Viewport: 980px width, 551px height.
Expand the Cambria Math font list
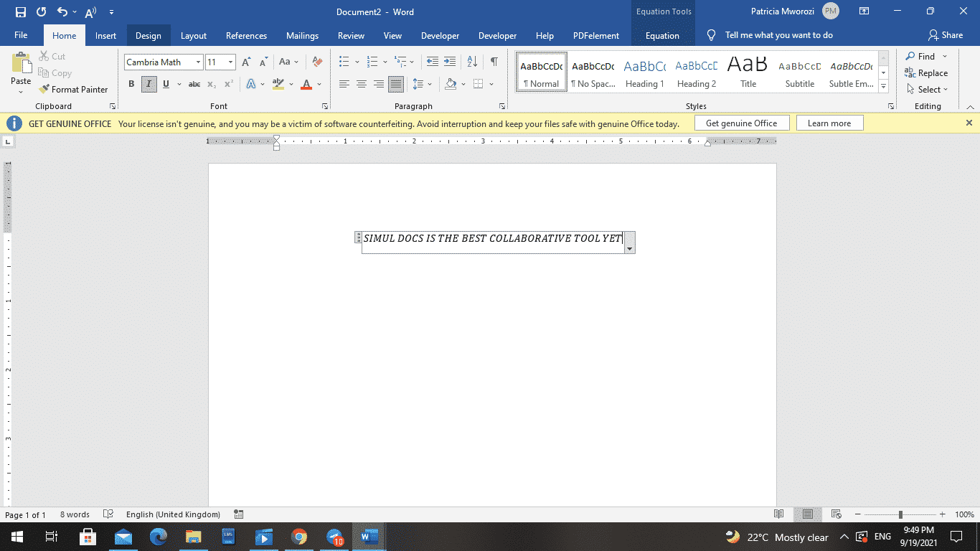(x=197, y=62)
